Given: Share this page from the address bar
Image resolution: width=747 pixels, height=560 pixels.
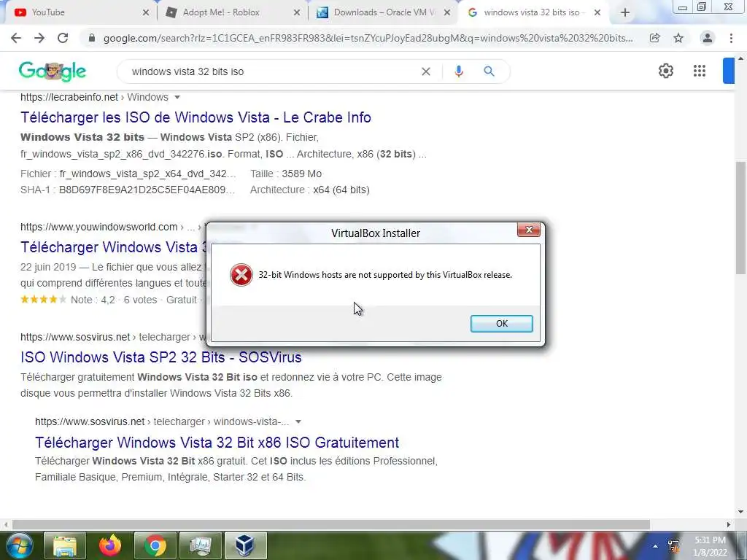Looking at the screenshot, I should click(x=654, y=38).
